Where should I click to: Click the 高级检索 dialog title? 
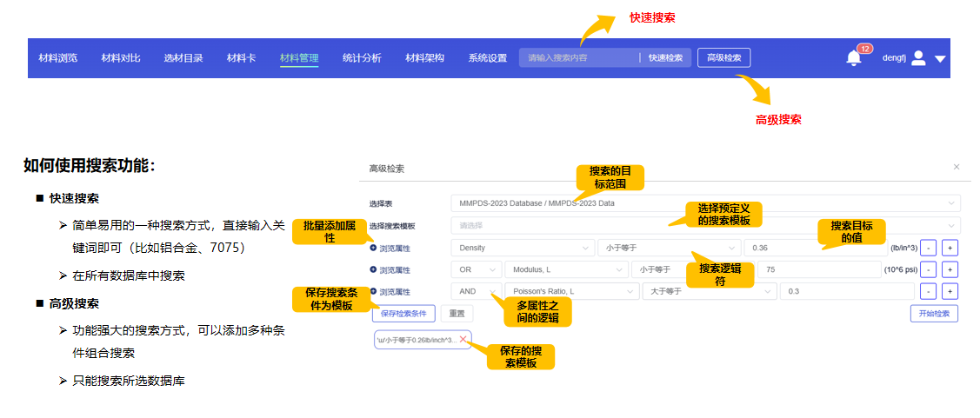(387, 169)
